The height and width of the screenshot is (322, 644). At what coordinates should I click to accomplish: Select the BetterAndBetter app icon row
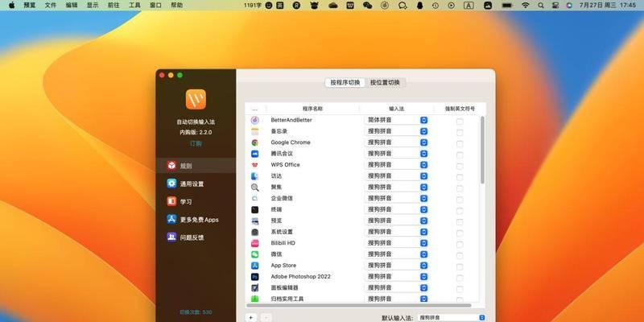click(x=254, y=120)
